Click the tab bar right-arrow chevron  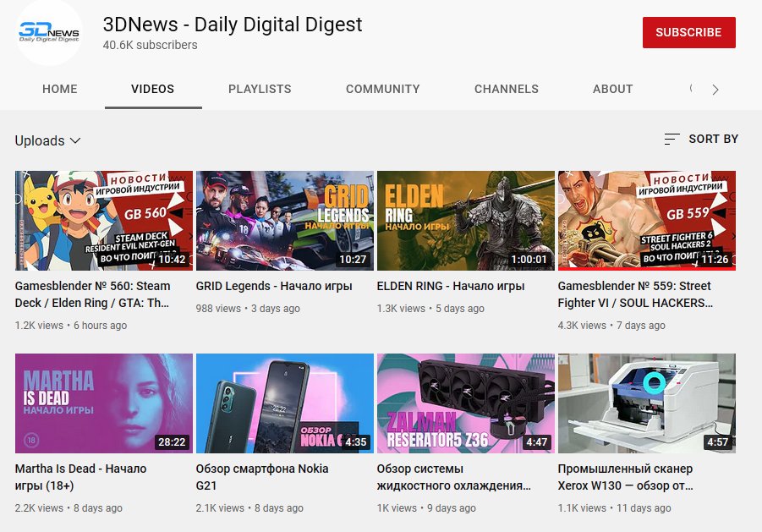pos(715,90)
